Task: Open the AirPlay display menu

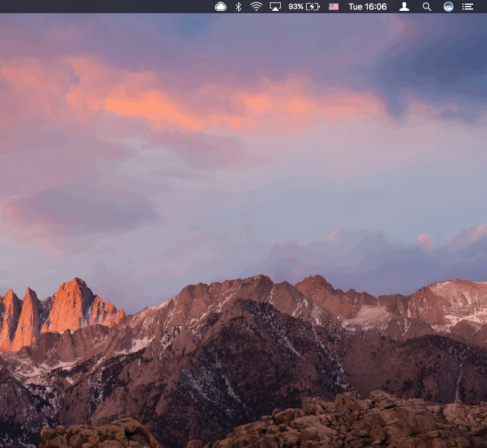Action: pyautogui.click(x=275, y=7)
